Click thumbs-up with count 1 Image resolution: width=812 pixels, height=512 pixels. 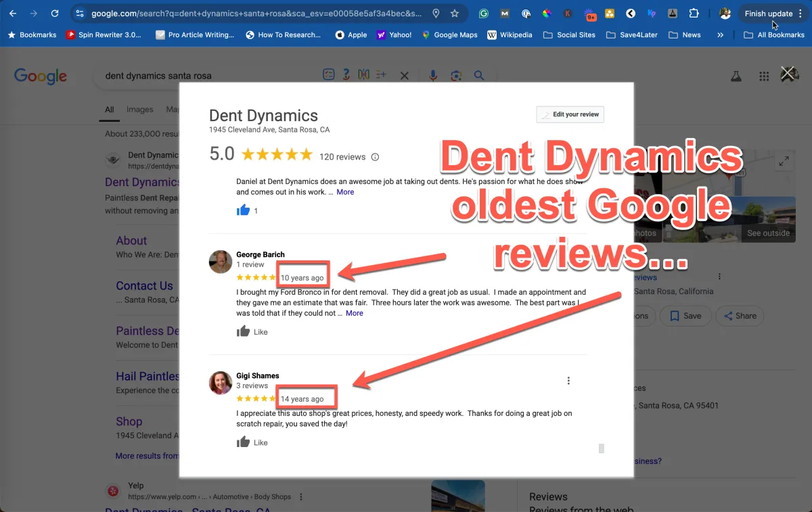(x=244, y=210)
